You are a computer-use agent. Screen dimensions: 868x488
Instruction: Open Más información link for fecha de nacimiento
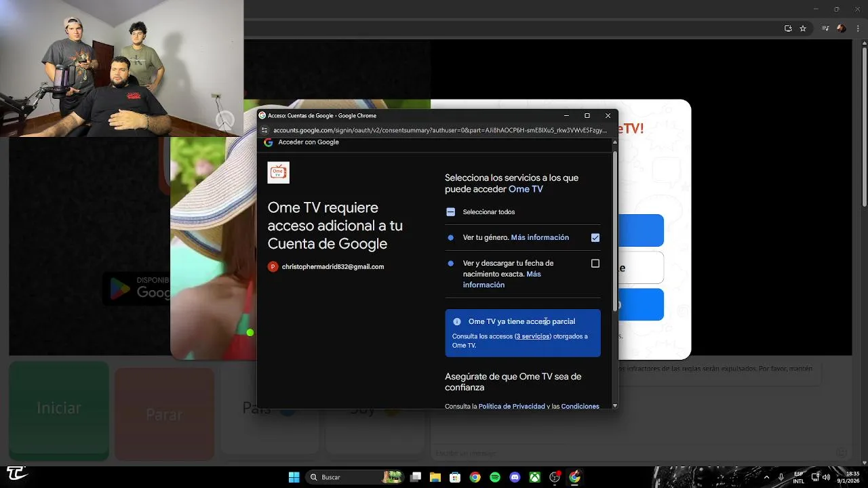[x=502, y=279]
